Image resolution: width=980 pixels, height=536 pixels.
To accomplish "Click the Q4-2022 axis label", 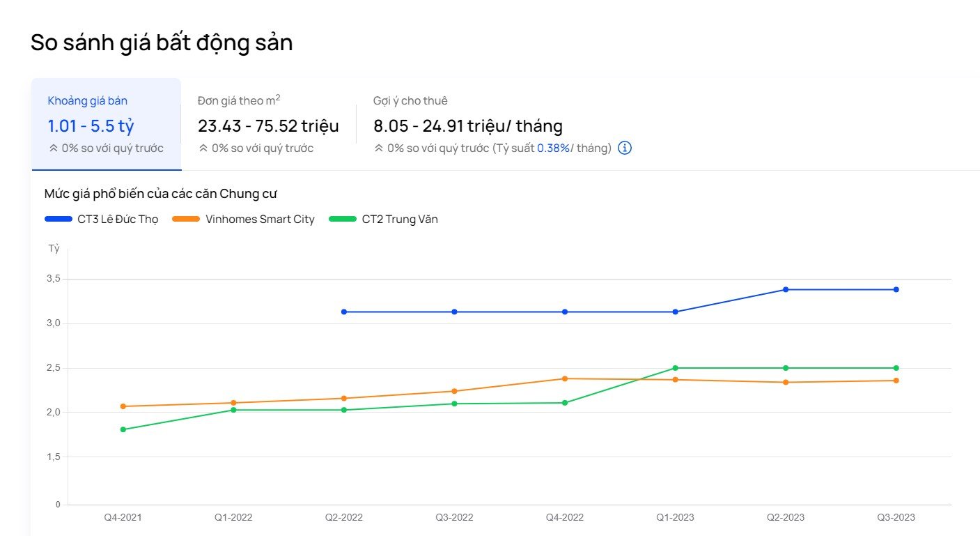I will tap(565, 517).
